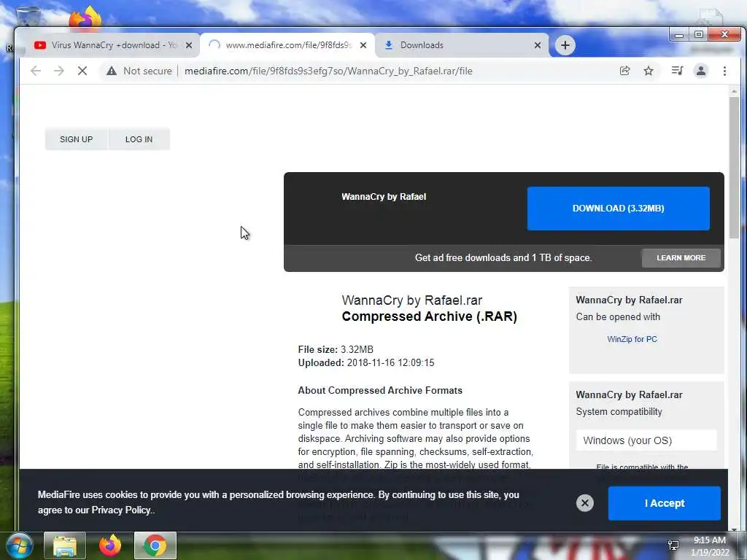Go back with the browser back arrow
The image size is (747, 560).
(36, 71)
